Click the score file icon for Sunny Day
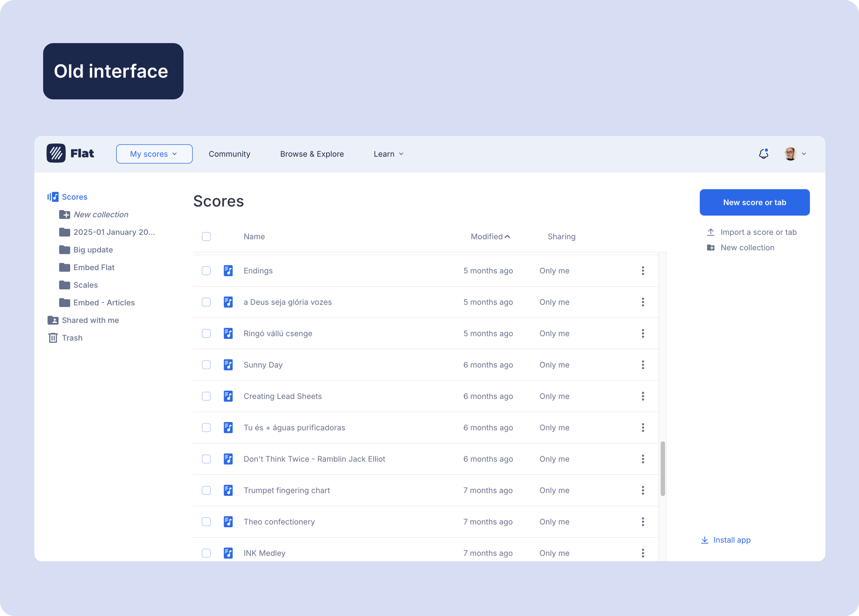Viewport: 859px width, 616px height. tap(228, 365)
